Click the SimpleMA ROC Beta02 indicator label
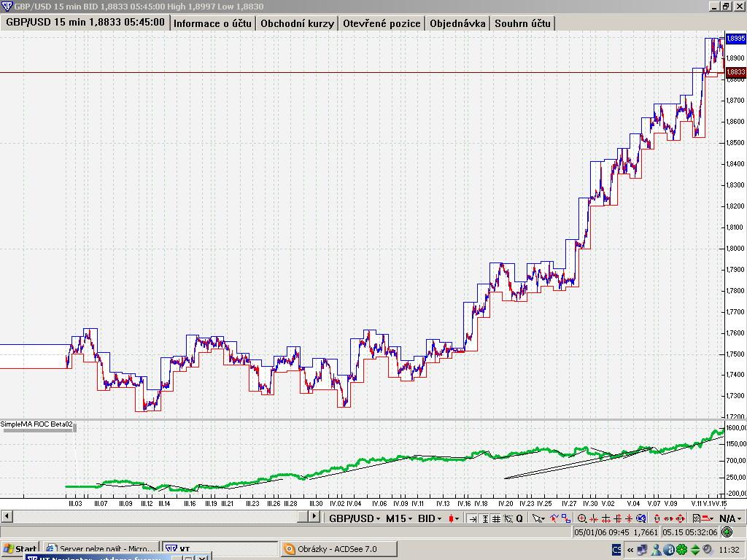 [x=36, y=424]
